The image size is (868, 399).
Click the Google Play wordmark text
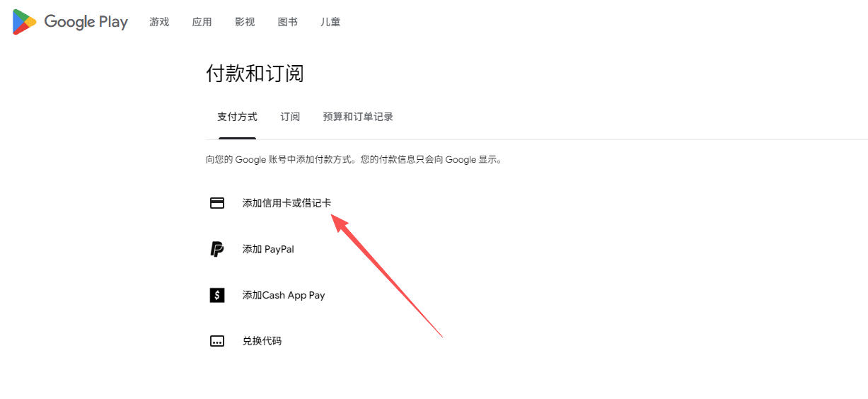tap(86, 22)
